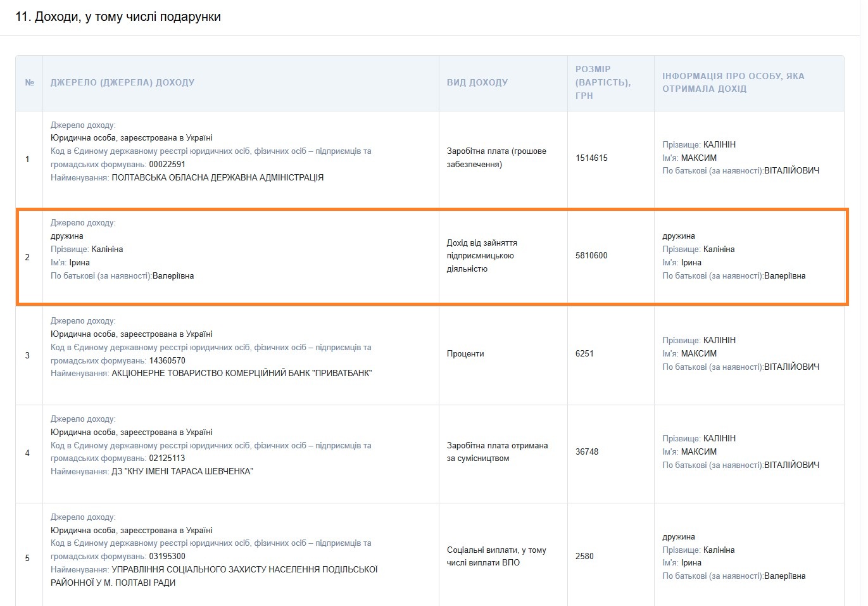The width and height of the screenshot is (868, 606).
Task: Select the ПОЛТАВСЬКА ОБЛАСНА ДЕРЖАВНА АДМІНІСТРАЦІЯ name text
Action: (217, 178)
